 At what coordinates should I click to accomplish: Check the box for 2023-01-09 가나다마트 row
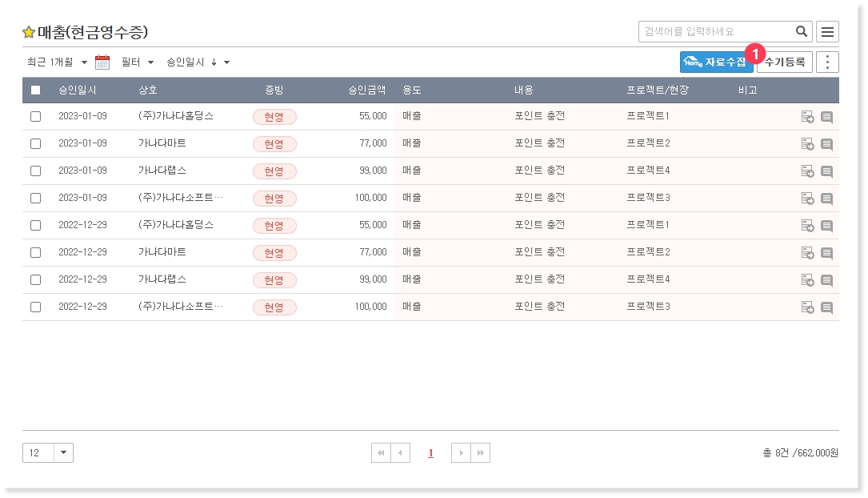pos(35,144)
